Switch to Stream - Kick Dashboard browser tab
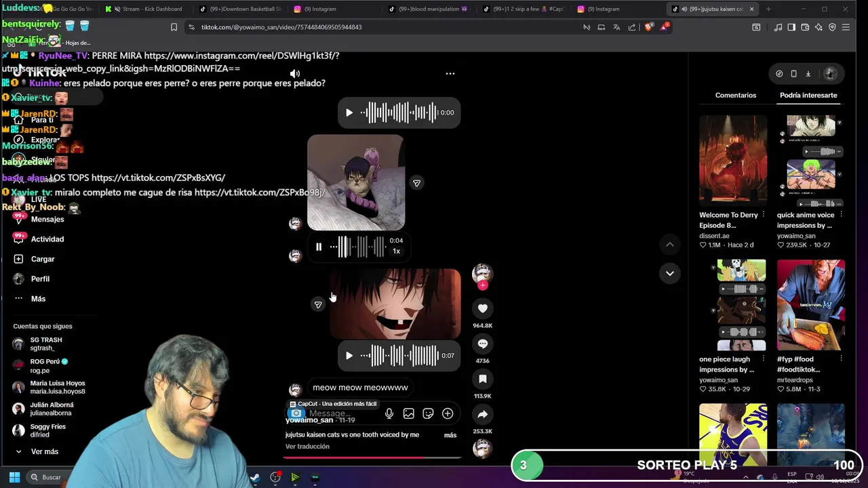 (x=146, y=9)
